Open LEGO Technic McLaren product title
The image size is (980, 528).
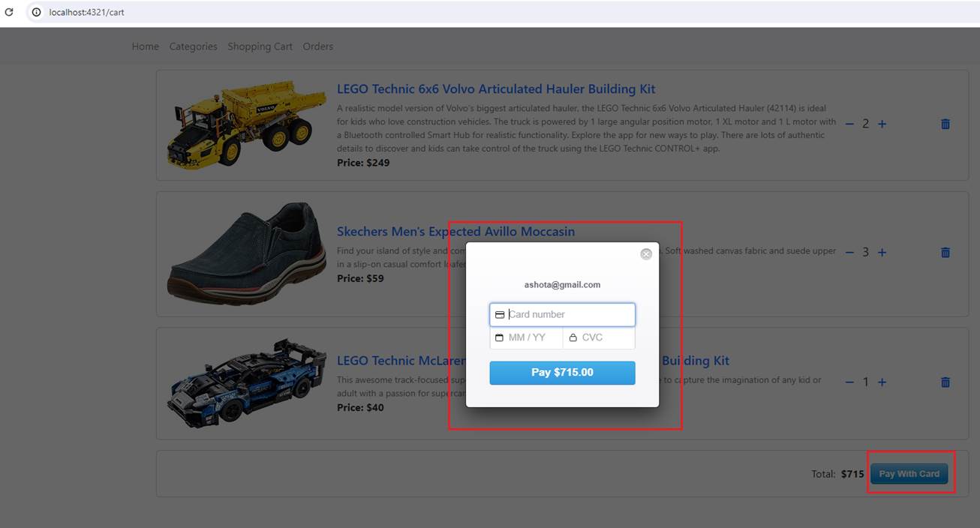[533, 361]
